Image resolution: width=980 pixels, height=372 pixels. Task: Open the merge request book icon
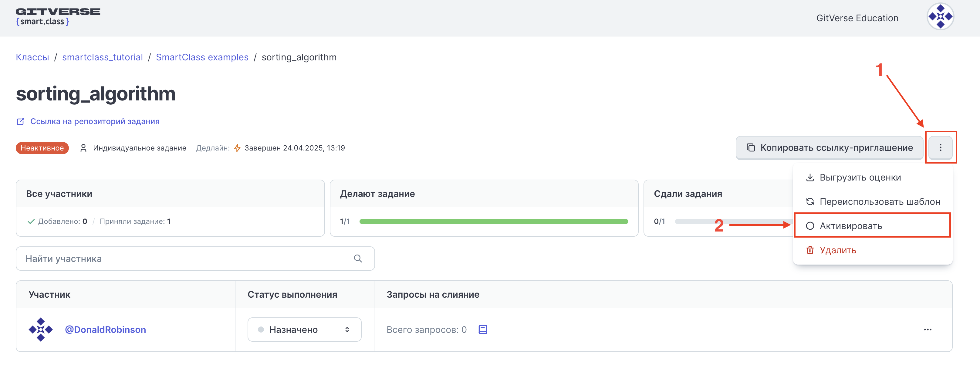(x=482, y=330)
